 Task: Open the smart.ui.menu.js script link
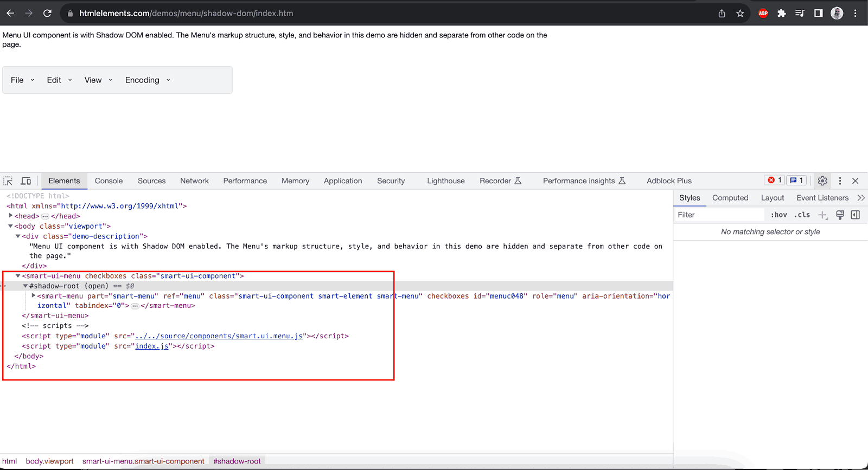click(x=219, y=336)
